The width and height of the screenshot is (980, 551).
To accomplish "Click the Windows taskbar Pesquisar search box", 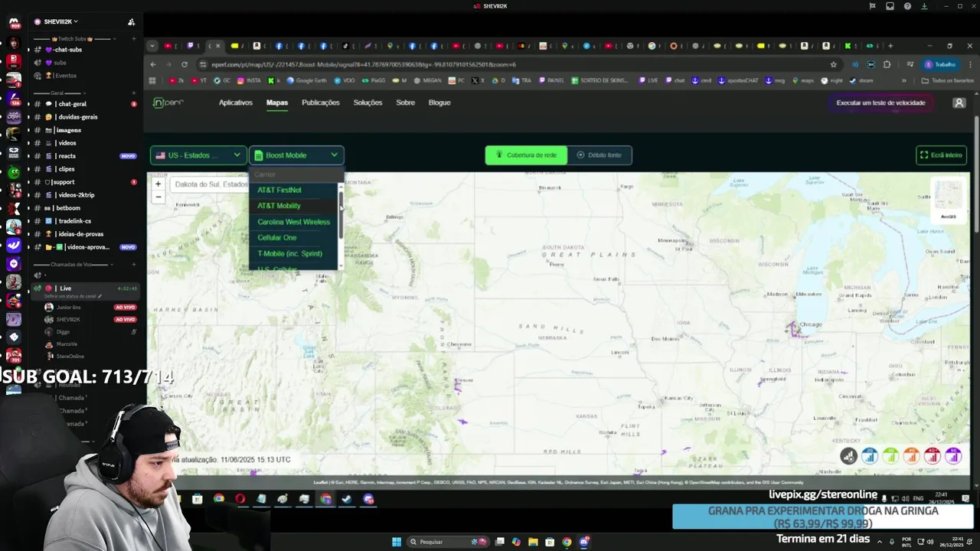I will pyautogui.click(x=448, y=542).
